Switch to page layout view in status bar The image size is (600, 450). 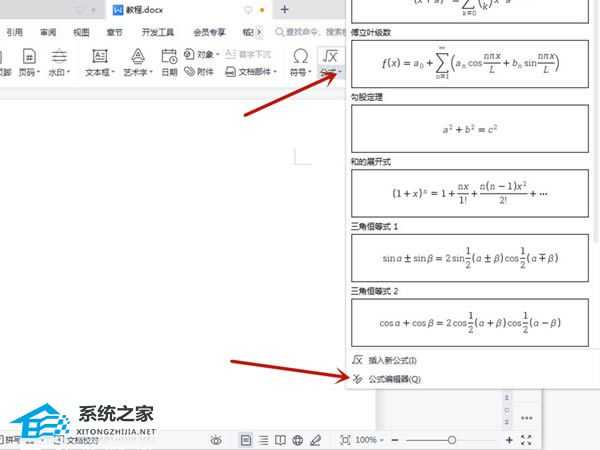246,440
